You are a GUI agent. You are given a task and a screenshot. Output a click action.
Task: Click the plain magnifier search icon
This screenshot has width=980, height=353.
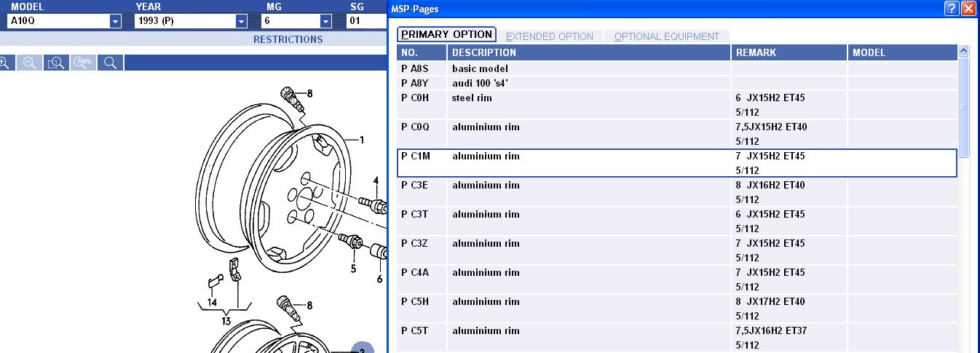click(110, 63)
